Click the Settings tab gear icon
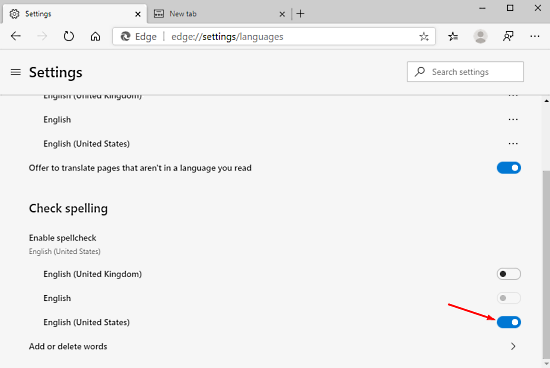Viewport: 550px width, 368px height. (x=14, y=14)
